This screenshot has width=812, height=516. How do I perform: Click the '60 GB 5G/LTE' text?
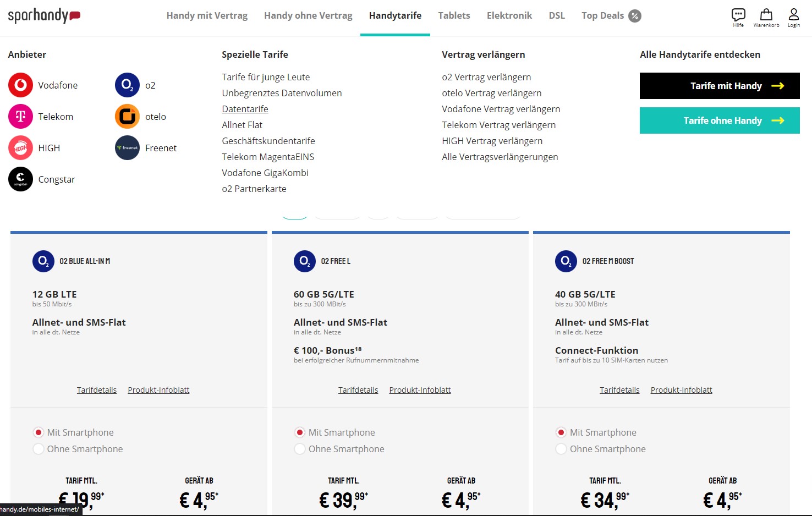324,294
